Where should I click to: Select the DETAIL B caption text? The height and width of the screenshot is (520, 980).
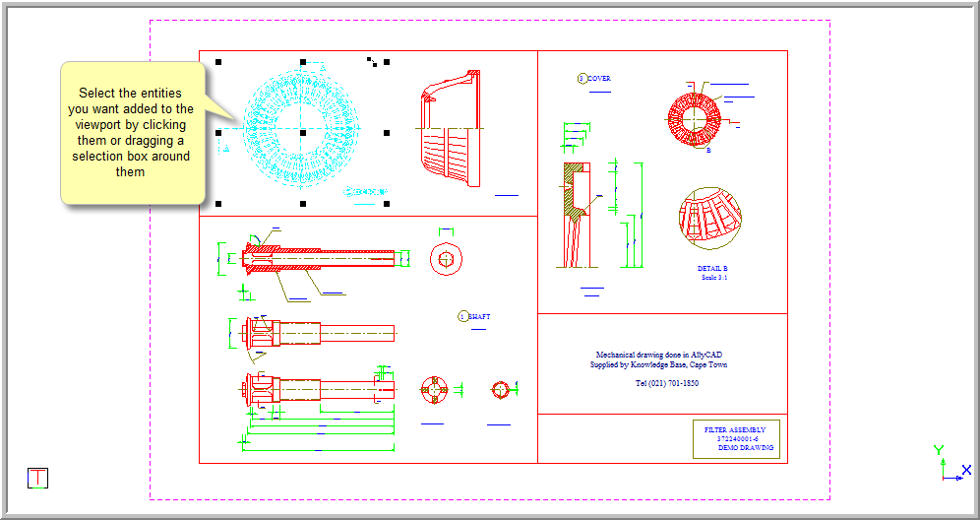[711, 269]
